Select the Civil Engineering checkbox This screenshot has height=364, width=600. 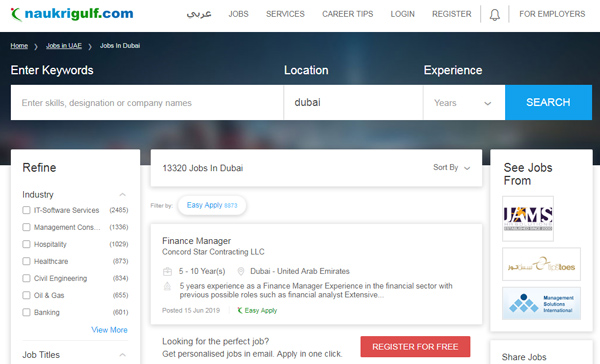click(x=26, y=278)
